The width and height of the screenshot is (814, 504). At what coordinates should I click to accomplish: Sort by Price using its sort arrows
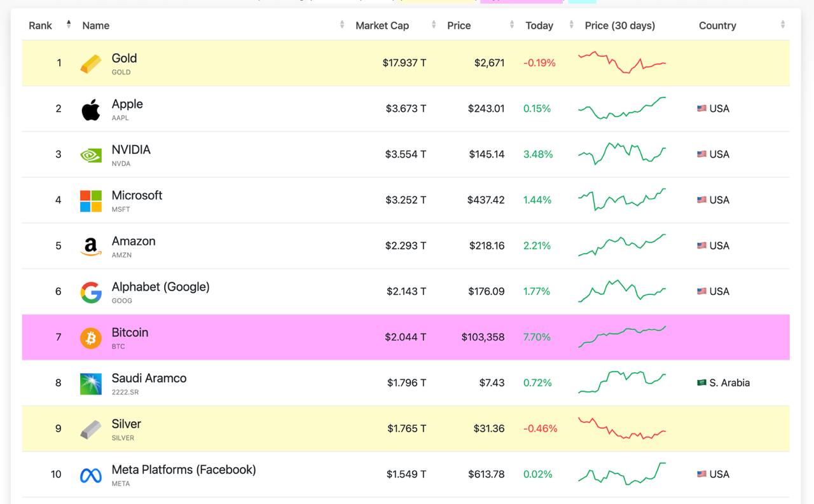[512, 25]
